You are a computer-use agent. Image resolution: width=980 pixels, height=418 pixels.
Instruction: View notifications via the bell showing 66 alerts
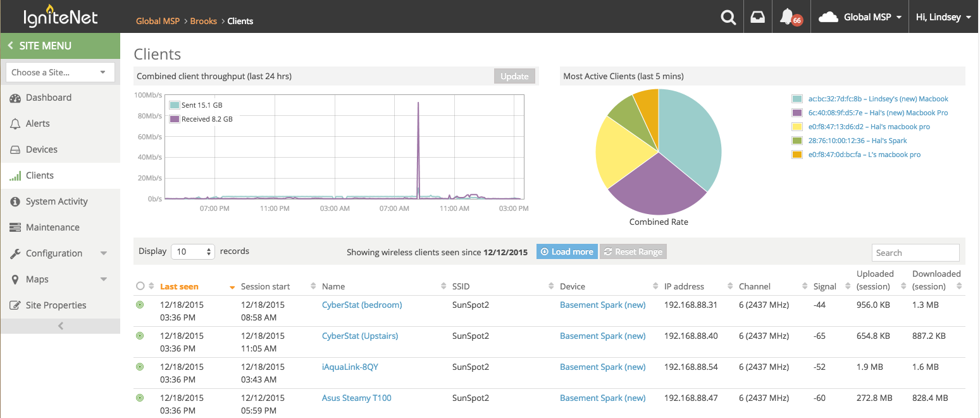click(x=786, y=16)
